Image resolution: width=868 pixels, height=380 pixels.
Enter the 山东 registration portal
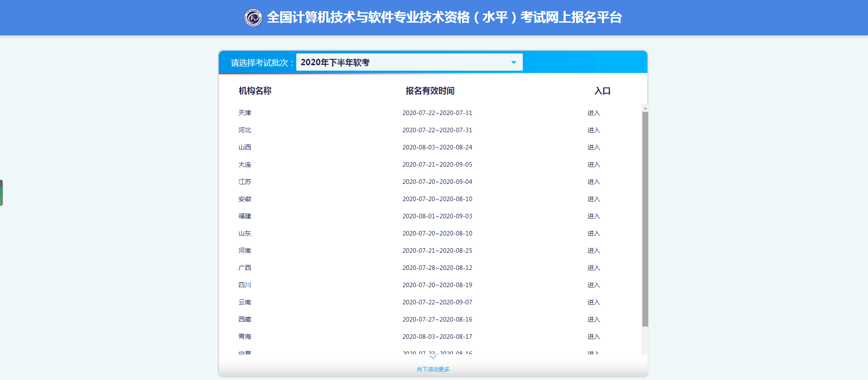[593, 233]
